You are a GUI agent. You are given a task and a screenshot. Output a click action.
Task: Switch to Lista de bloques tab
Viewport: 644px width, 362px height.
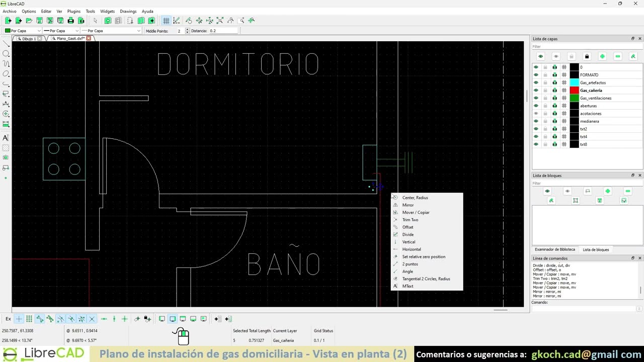click(x=596, y=249)
